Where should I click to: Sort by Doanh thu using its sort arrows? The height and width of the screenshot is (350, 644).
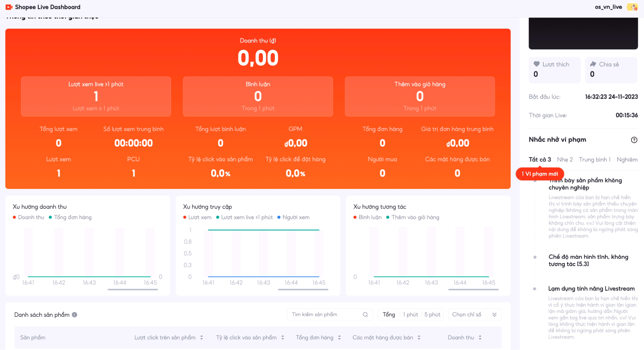point(480,337)
